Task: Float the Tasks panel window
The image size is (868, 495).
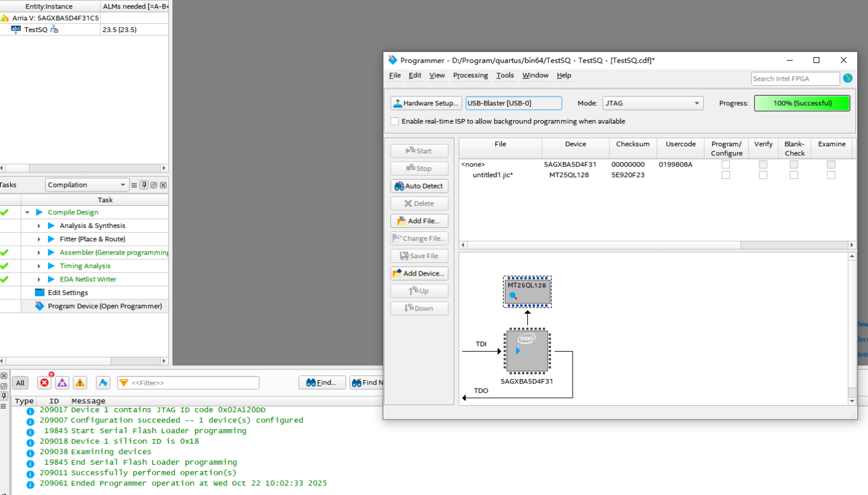Action: click(x=154, y=185)
